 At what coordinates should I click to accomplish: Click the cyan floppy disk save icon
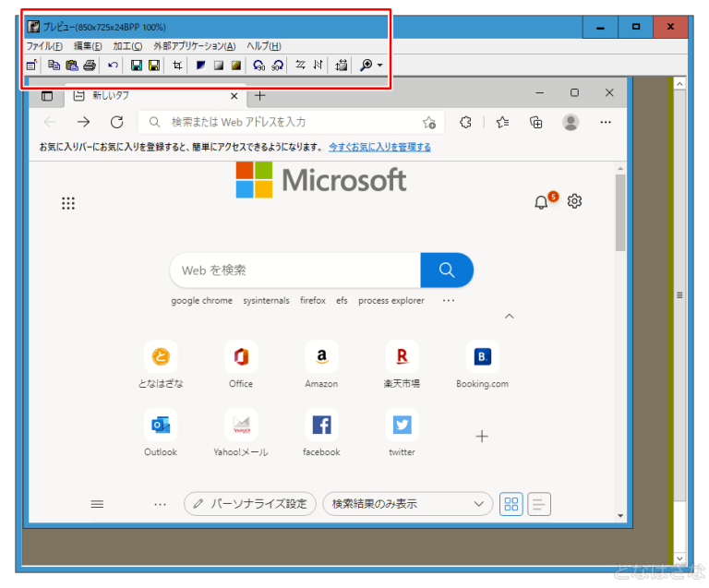136,66
